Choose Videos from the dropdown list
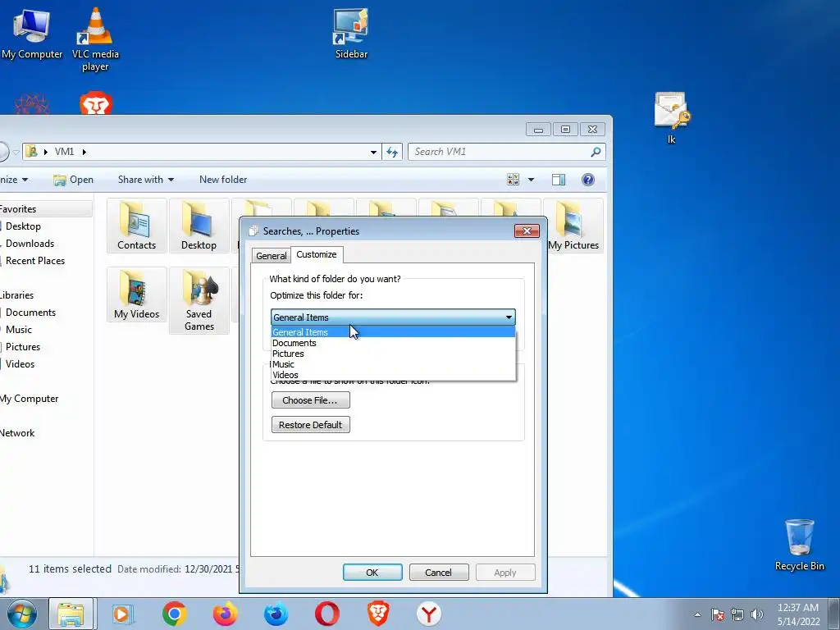Screen dimensions: 840x630 (x=393, y=375)
